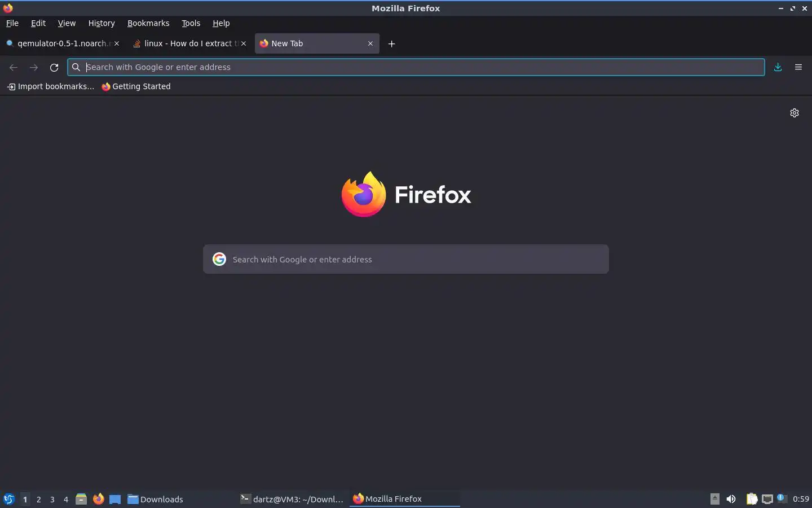Click the center Google search box
This screenshot has width=812, height=508.
(406, 259)
